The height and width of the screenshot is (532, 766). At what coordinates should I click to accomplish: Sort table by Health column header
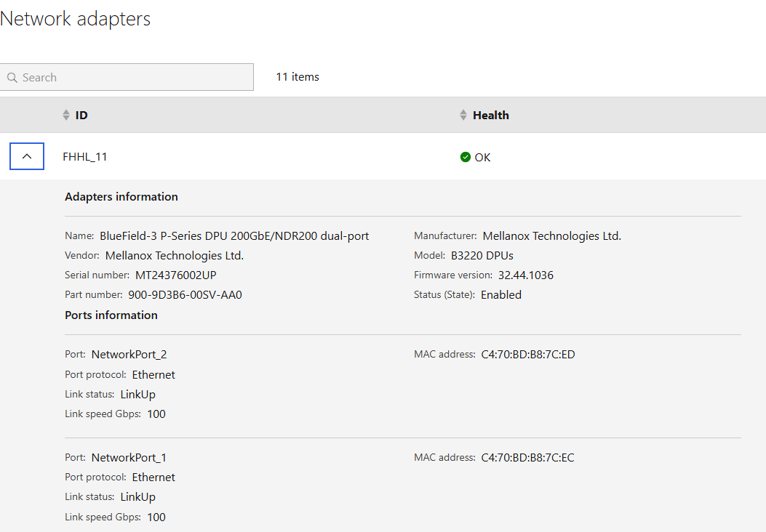pyautogui.click(x=491, y=116)
